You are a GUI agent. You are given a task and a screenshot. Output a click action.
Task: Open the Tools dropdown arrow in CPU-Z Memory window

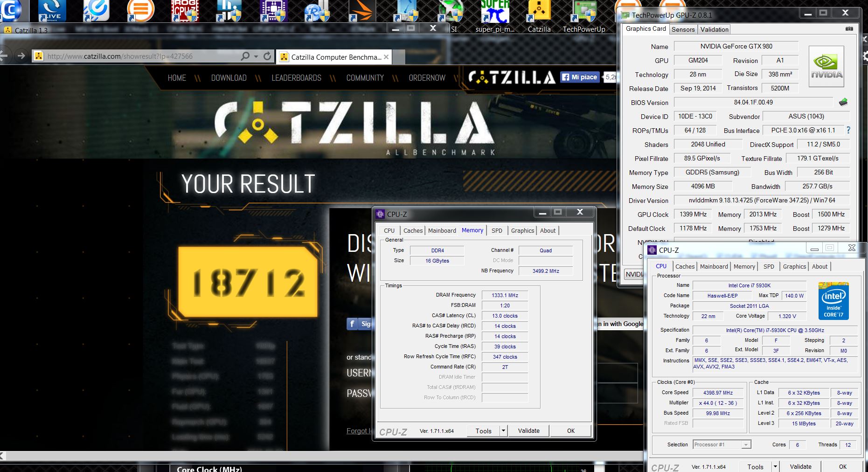tap(503, 430)
